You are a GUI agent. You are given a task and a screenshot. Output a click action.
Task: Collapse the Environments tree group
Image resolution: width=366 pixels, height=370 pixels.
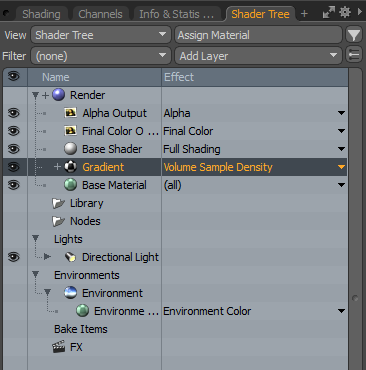click(x=35, y=275)
